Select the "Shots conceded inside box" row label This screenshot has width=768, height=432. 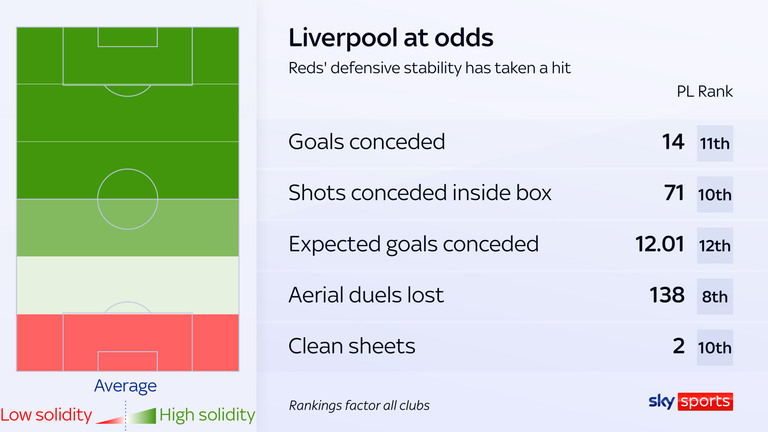(x=420, y=193)
